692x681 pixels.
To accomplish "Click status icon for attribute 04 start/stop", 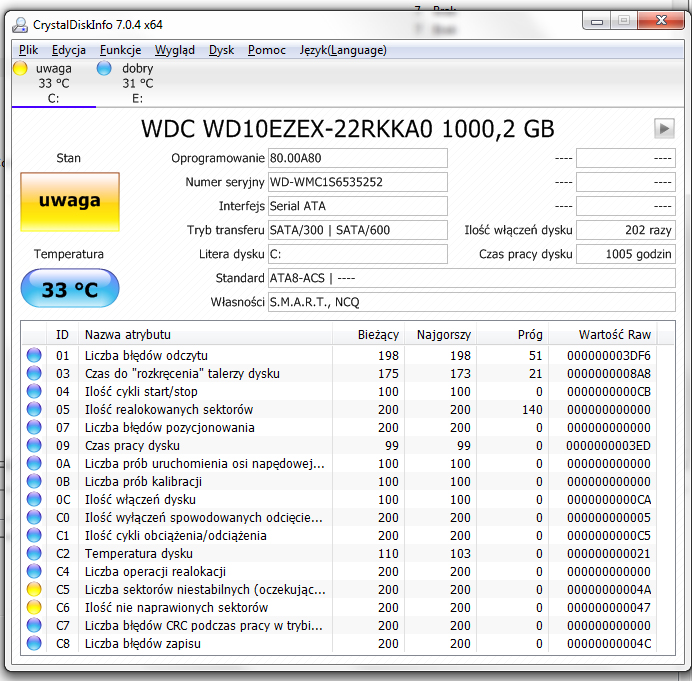I will pos(34,391).
